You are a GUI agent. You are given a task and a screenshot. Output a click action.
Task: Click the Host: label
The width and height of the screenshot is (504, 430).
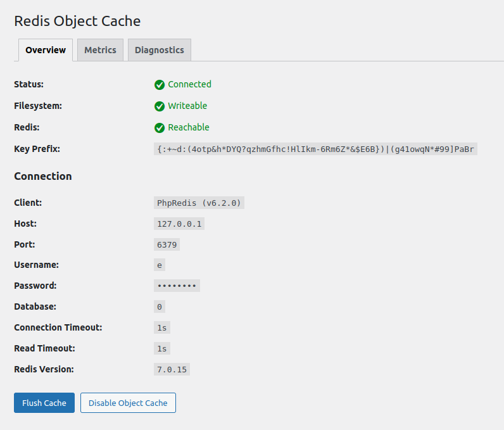pyautogui.click(x=25, y=224)
